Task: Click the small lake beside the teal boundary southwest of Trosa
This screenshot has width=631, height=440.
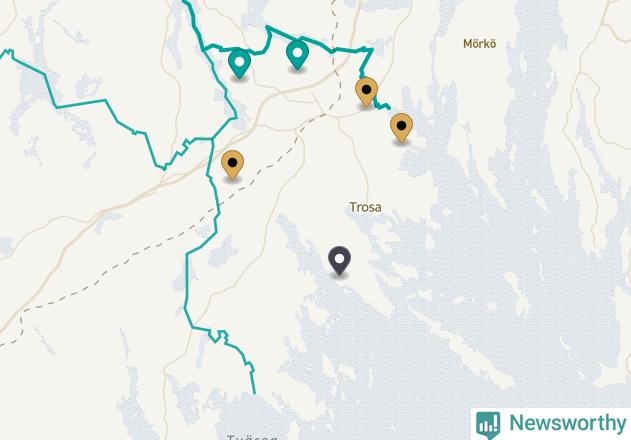Action: [223, 252]
